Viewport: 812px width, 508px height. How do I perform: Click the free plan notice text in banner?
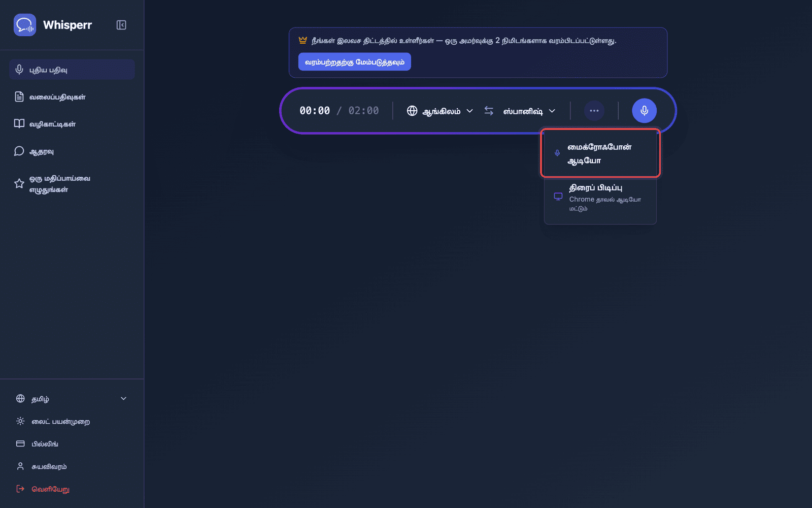click(464, 41)
